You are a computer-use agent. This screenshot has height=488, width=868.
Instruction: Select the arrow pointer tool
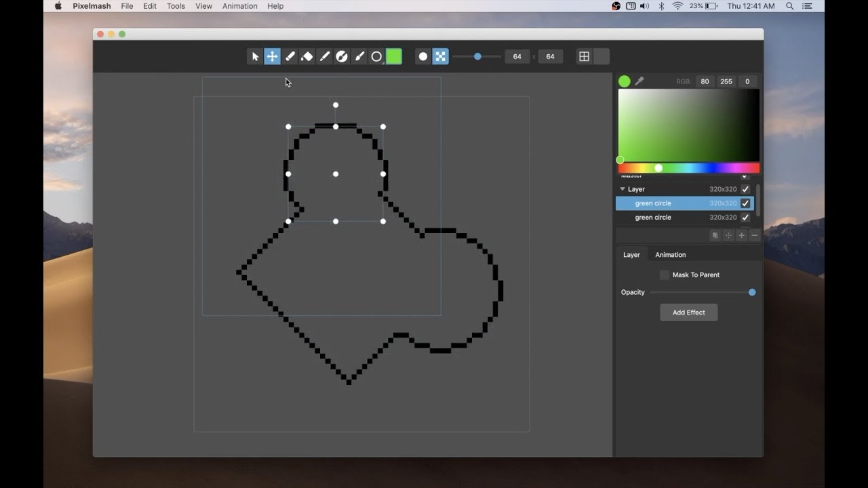pos(255,57)
